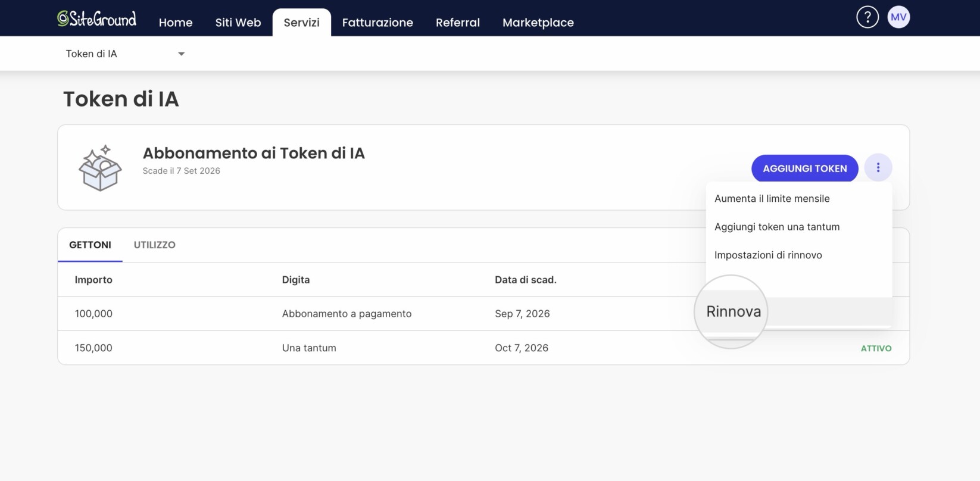Click the 100,000 amount cell
Viewport: 980px width, 481px height.
(93, 314)
